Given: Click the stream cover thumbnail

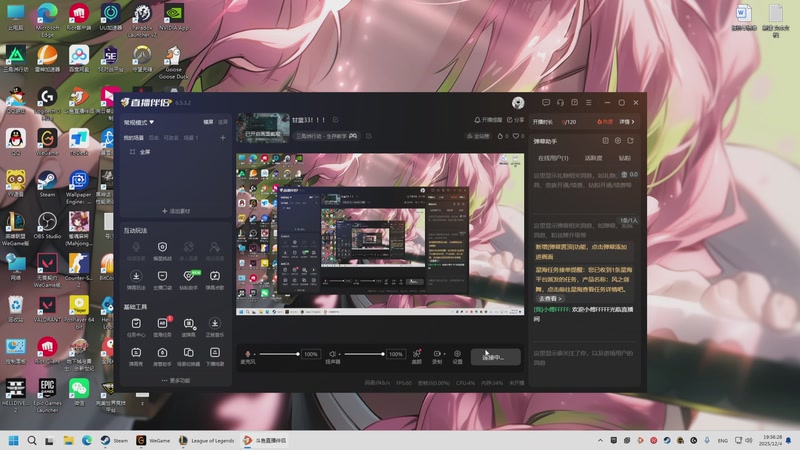Looking at the screenshot, I should [263, 128].
